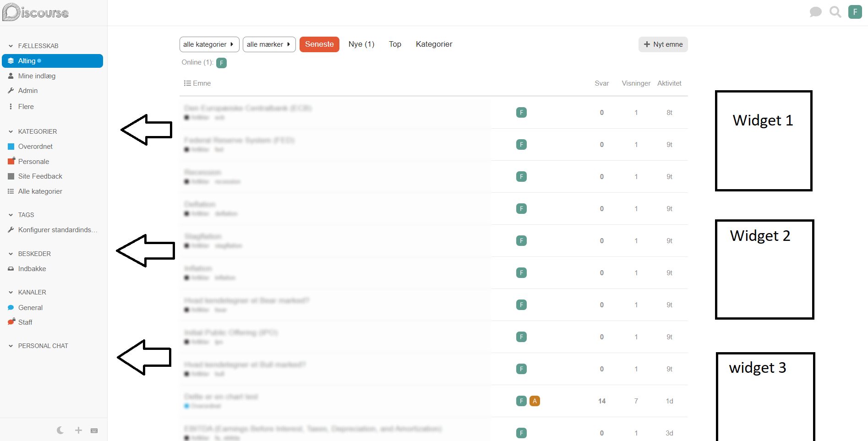Open Mine indlæg in sidebar
The width and height of the screenshot is (868, 441).
coord(37,76)
